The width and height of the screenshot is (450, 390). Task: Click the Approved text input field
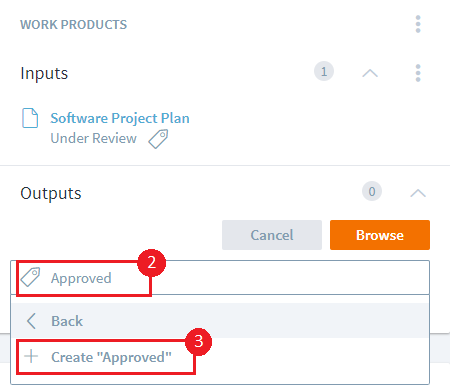click(x=220, y=278)
